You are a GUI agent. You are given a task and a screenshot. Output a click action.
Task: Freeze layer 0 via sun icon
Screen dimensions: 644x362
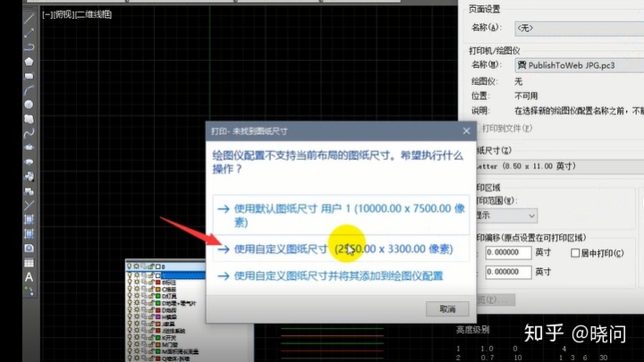pos(137,266)
